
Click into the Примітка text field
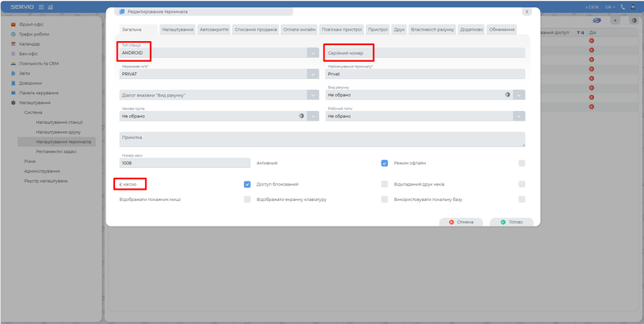click(322, 139)
